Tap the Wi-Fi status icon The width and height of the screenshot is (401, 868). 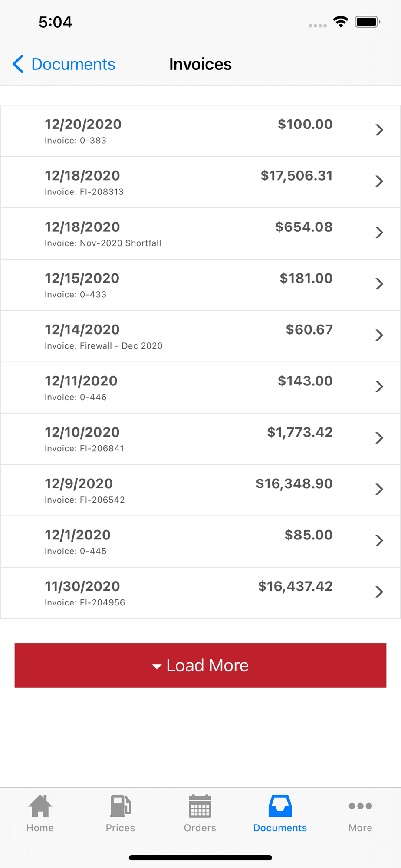[x=341, y=22]
